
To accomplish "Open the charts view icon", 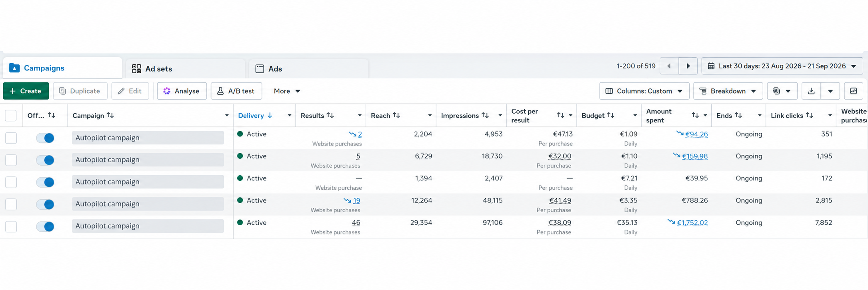I will [x=854, y=91].
